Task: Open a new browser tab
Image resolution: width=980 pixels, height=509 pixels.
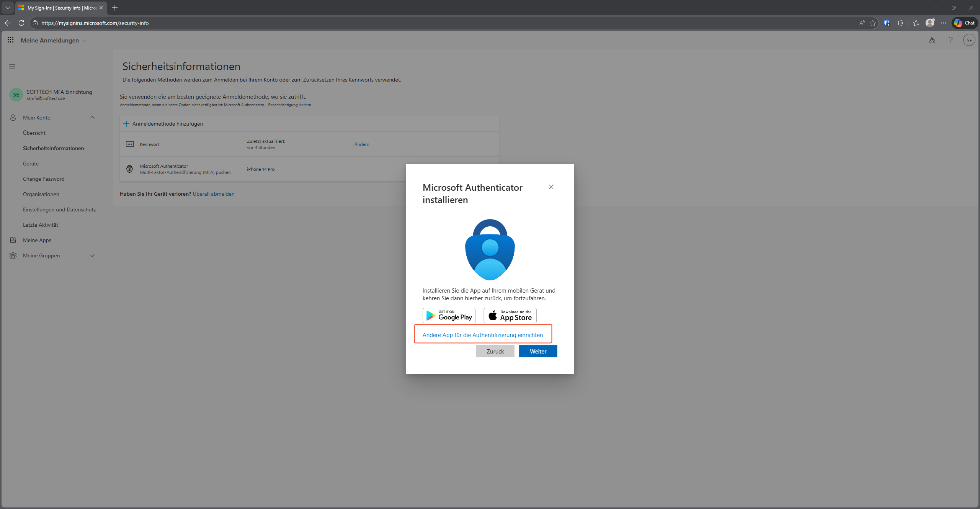Action: pos(115,8)
